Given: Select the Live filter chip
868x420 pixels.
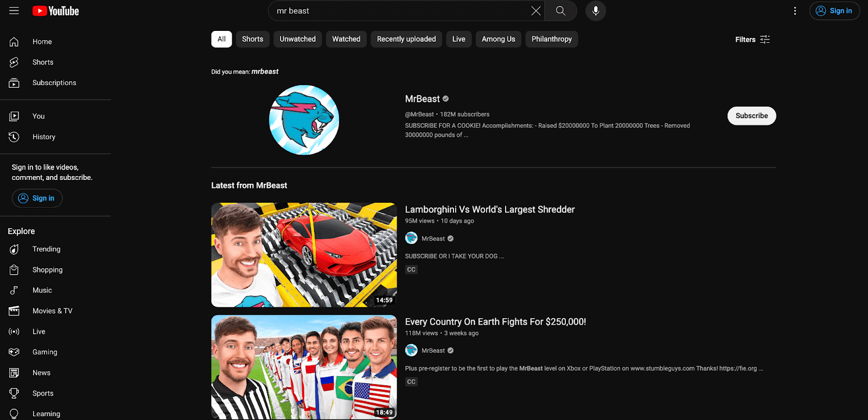Looking at the screenshot, I should point(459,39).
